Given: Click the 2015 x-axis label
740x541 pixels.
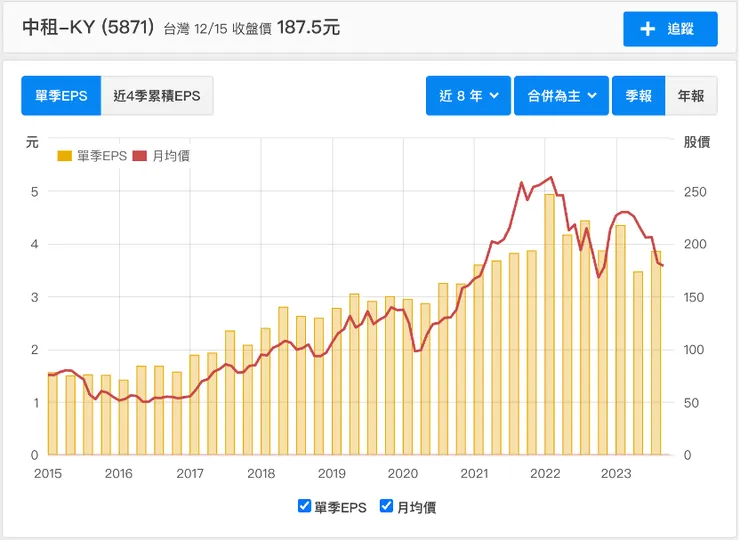Looking at the screenshot, I should (x=48, y=473).
